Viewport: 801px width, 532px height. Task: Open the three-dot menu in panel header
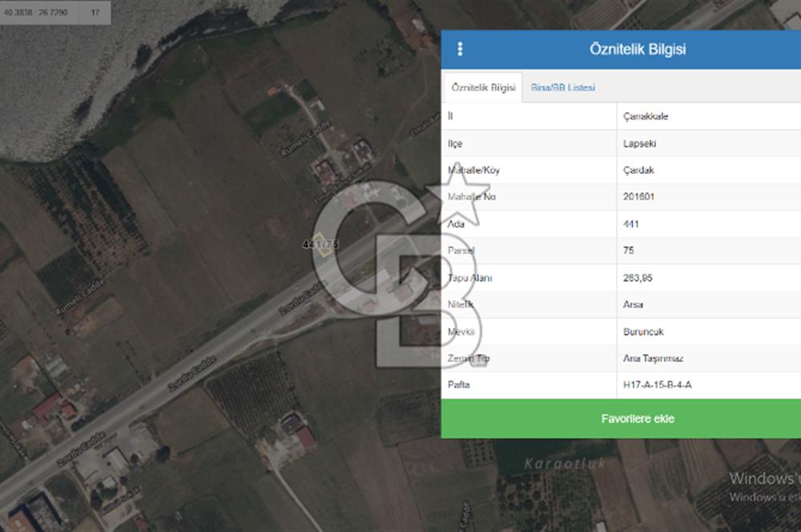pos(460,50)
